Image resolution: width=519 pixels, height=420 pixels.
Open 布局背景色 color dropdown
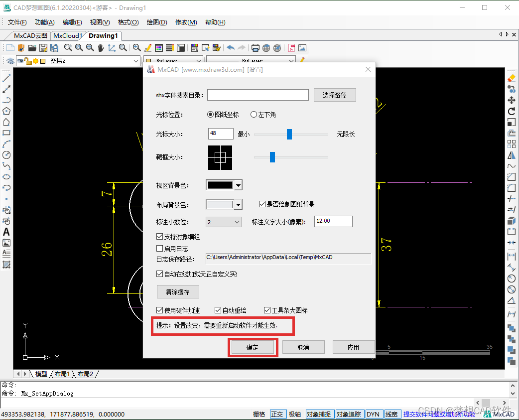(x=238, y=205)
